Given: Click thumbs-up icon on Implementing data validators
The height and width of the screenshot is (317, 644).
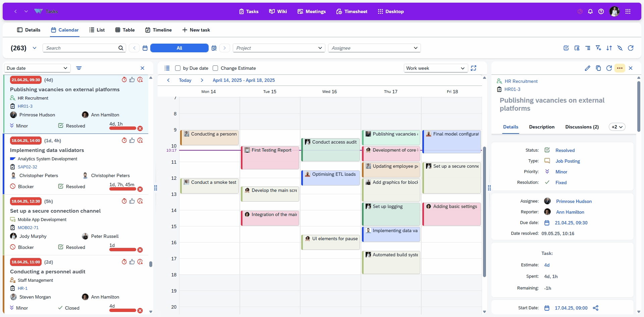Looking at the screenshot, I should click(x=132, y=140).
